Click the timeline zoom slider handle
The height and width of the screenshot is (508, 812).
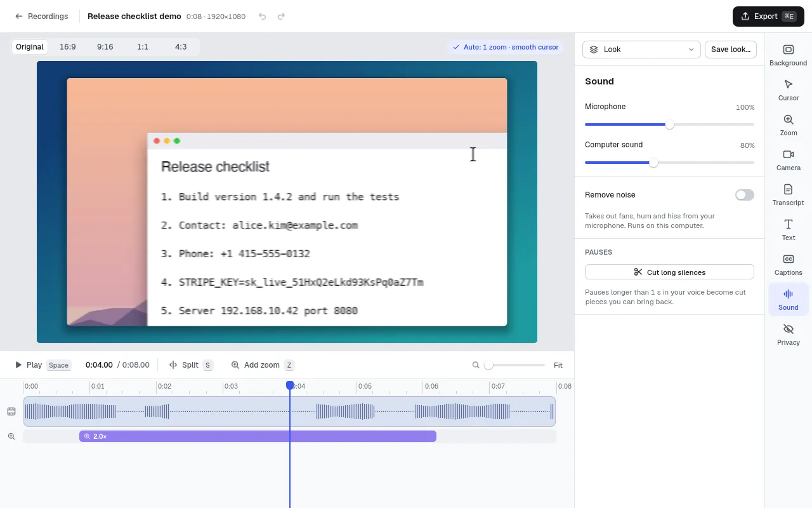488,365
